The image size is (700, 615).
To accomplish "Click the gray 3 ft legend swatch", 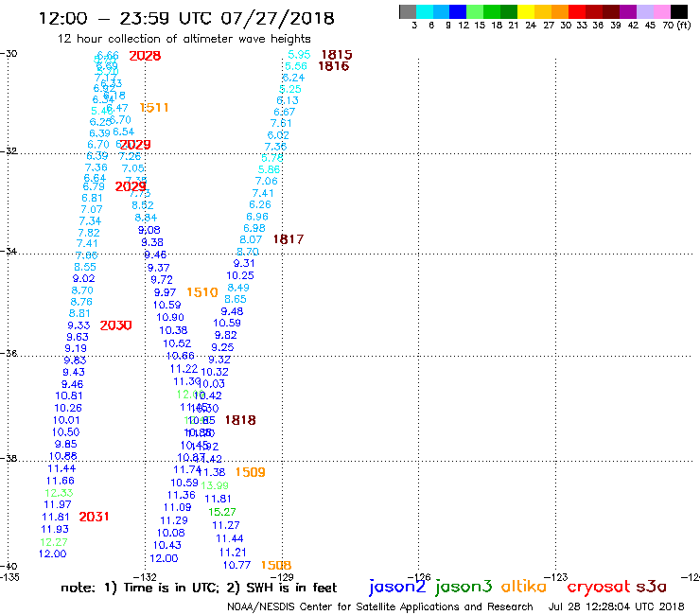I will point(408,11).
